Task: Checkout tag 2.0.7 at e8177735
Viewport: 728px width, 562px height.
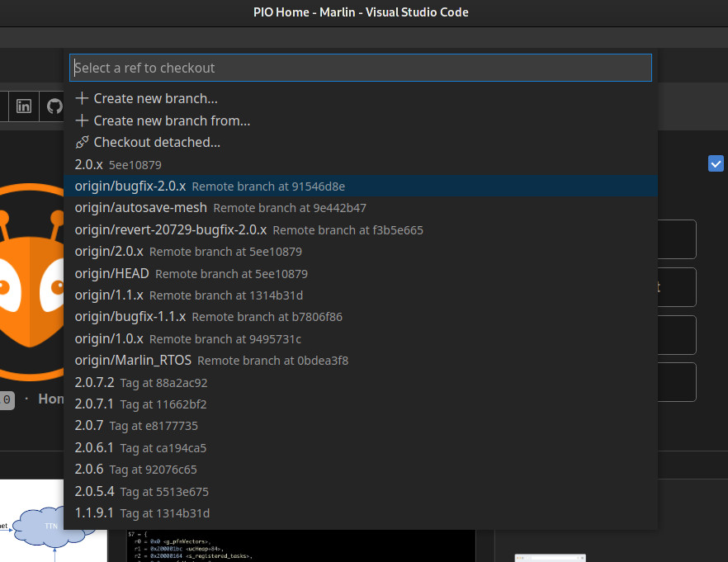Action: click(x=361, y=426)
